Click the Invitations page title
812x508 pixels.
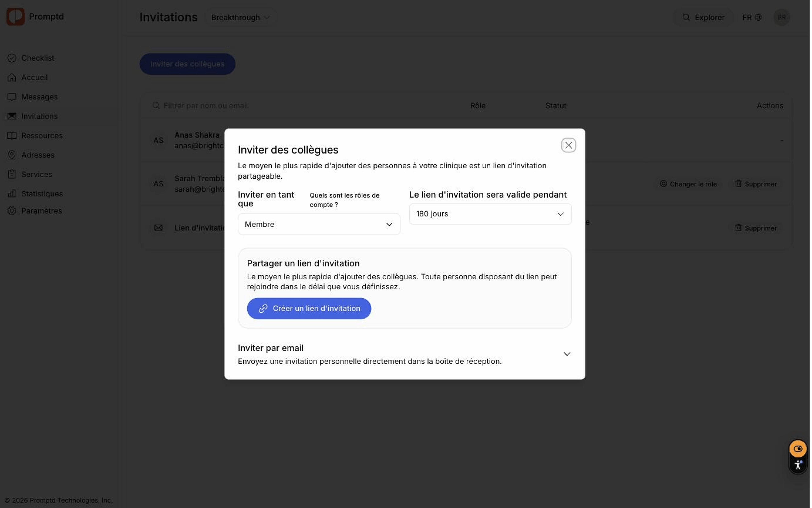click(169, 17)
